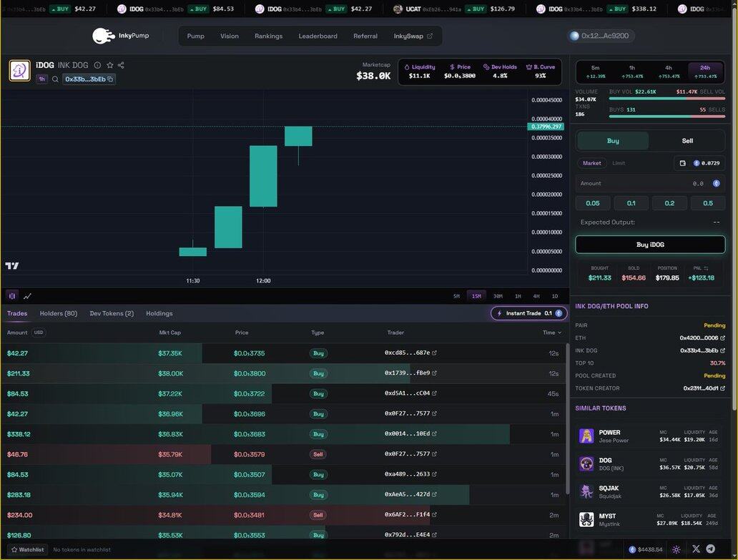This screenshot has width=738, height=560.
Task: Open the Rankings nav item
Action: (268, 36)
